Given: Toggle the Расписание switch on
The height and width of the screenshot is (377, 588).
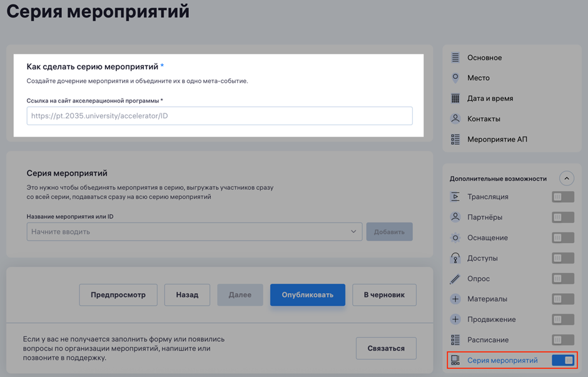Looking at the screenshot, I should (x=563, y=340).
